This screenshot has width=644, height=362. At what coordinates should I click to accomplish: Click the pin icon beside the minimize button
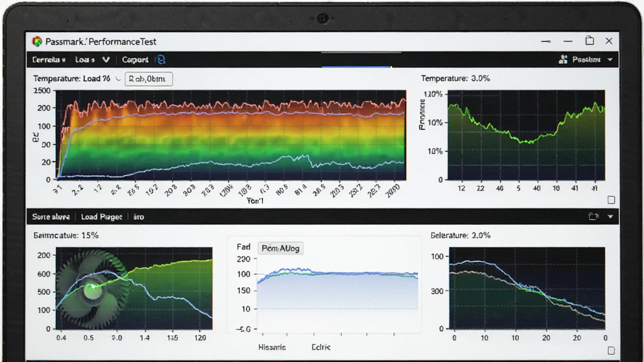(x=546, y=41)
